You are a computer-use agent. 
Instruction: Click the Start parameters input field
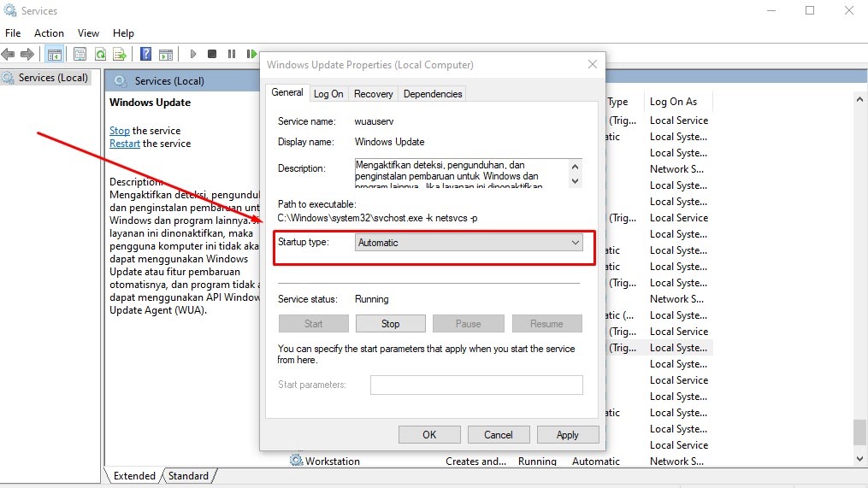(x=476, y=385)
